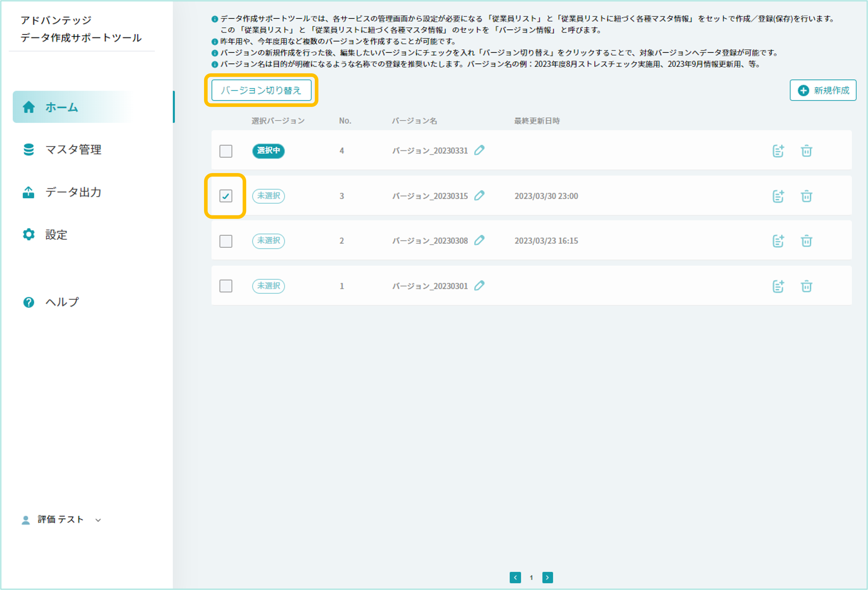Copy version バージョン_20230315 with duplicate icon

(x=778, y=196)
